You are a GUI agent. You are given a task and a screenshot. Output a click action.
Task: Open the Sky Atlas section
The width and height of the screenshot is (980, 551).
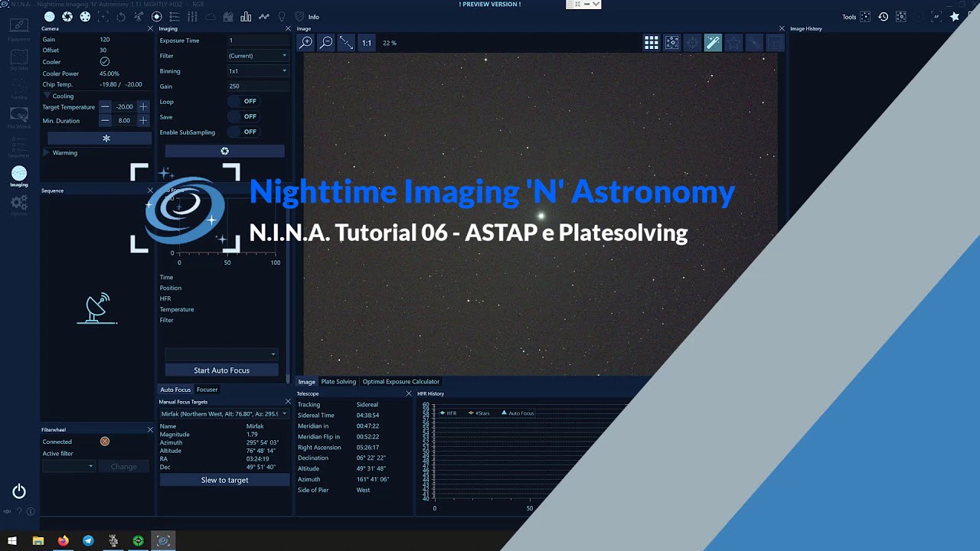[x=19, y=61]
